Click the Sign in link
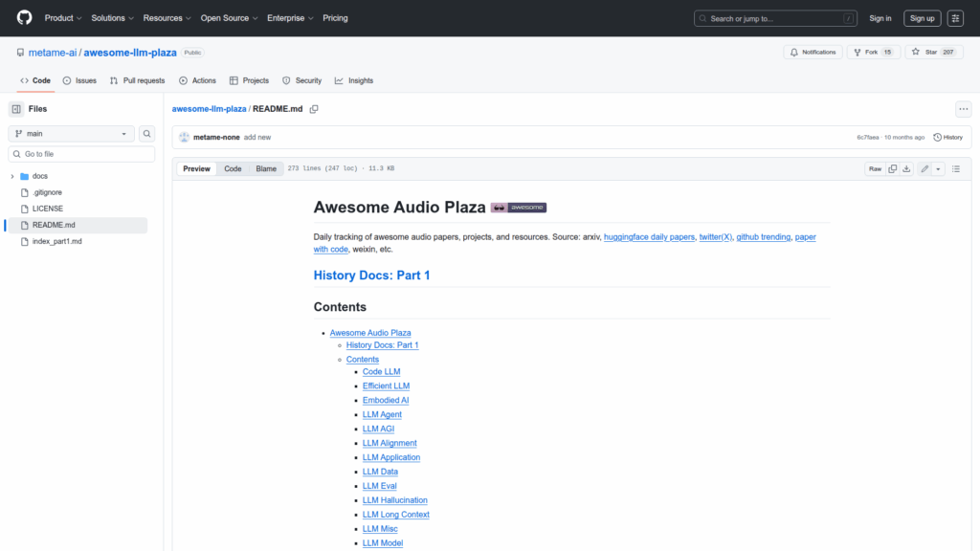Screen dimensions: 980x551 880,18
